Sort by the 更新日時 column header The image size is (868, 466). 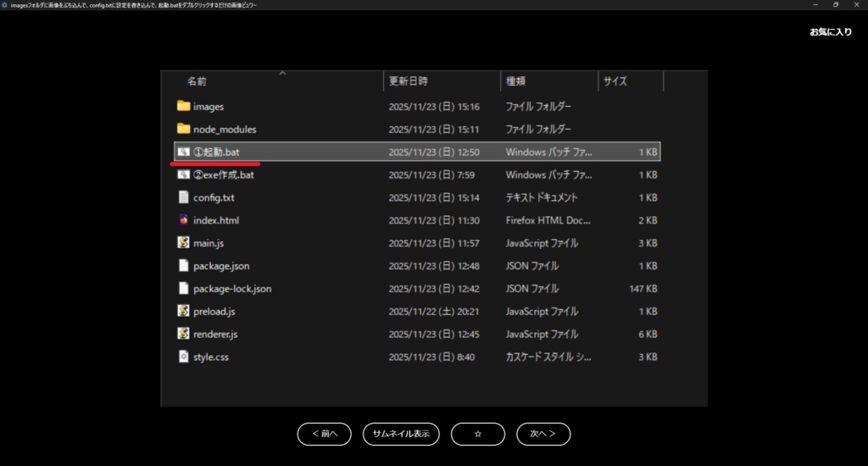408,81
